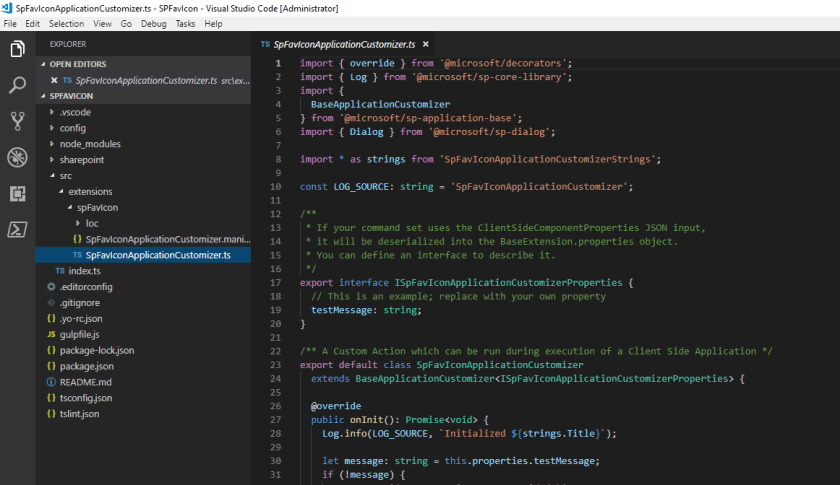Screen dimensions: 840x485
Task: Open the File menu
Action: coord(10,23)
